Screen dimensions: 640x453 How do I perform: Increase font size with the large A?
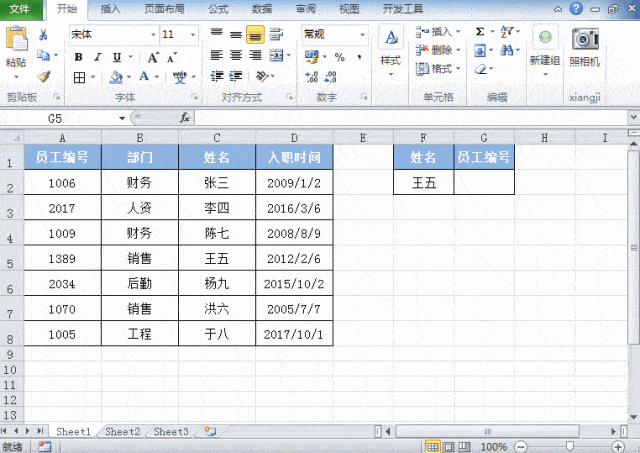pos(153,58)
